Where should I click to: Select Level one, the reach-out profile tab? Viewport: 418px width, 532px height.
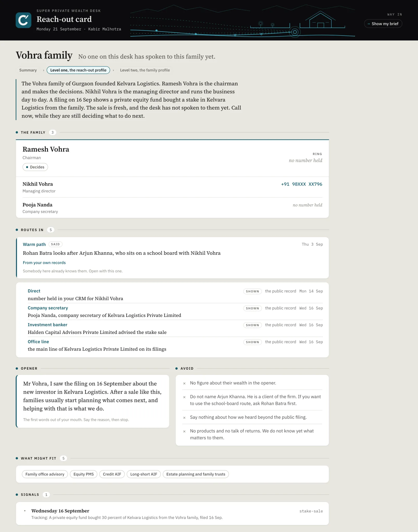[x=78, y=70]
